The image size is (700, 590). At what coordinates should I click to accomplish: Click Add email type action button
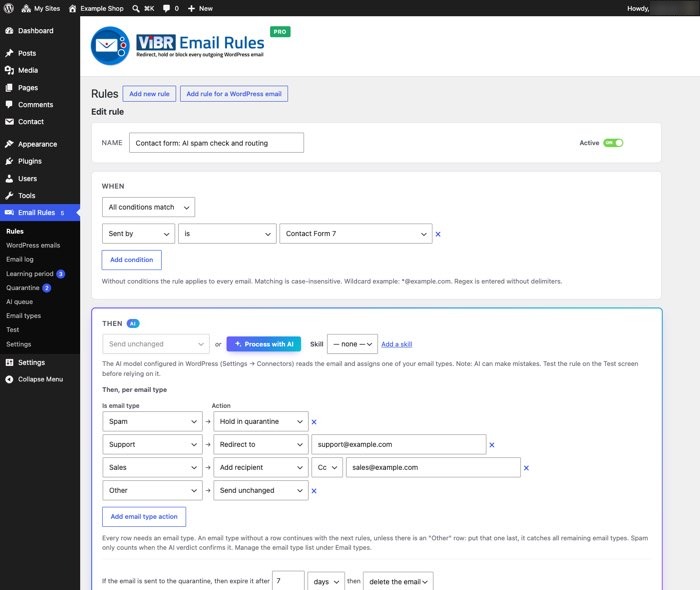point(144,516)
